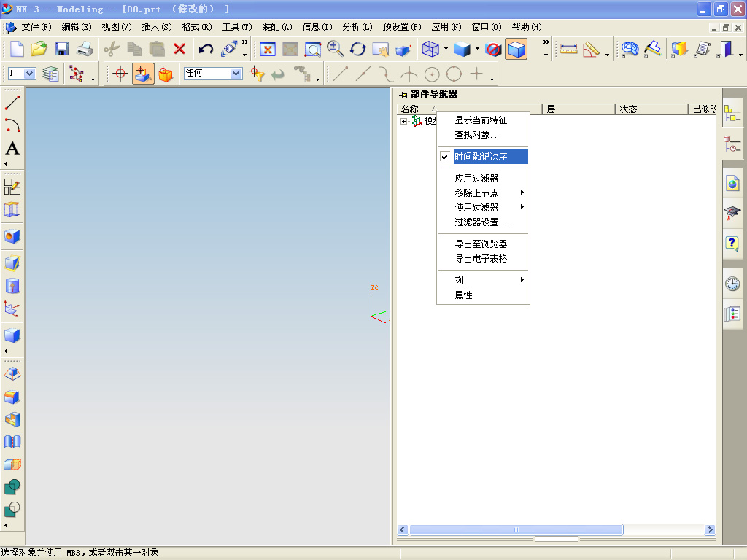The width and height of the screenshot is (747, 560).
Task: Click the red X Delete icon
Action: point(179,49)
